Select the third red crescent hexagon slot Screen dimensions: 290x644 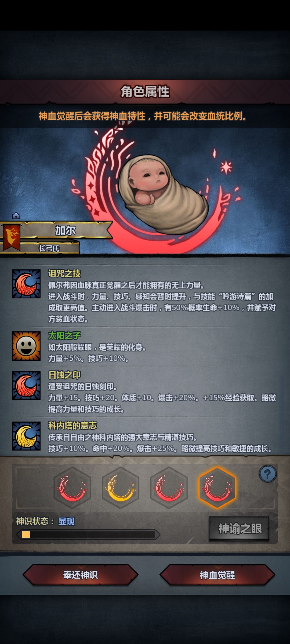pyautogui.click(x=169, y=488)
